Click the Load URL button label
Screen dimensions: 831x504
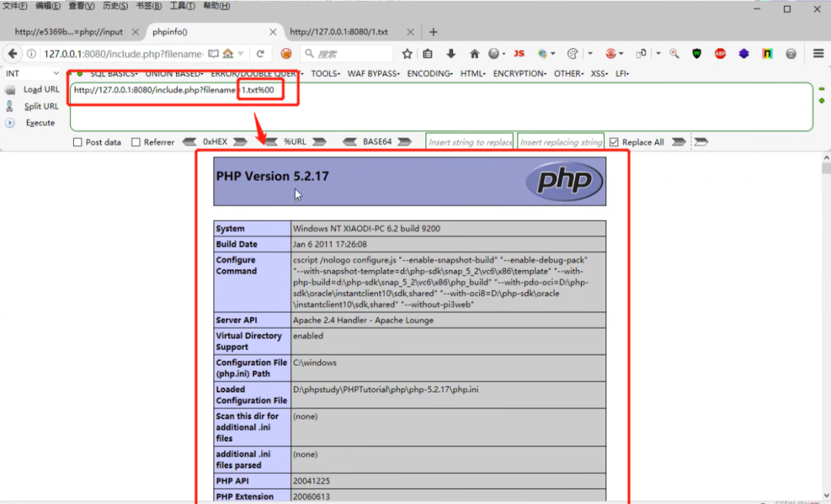pyautogui.click(x=42, y=89)
